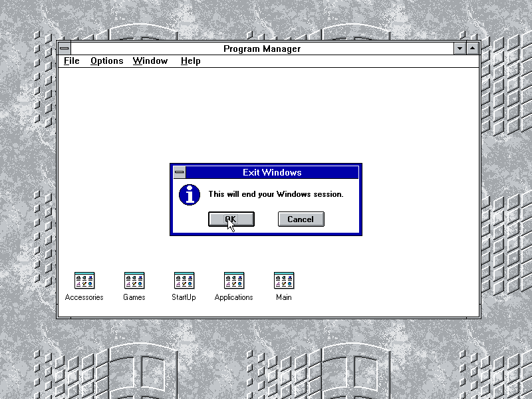Maximize Program Manager with the up arrow

coord(473,49)
